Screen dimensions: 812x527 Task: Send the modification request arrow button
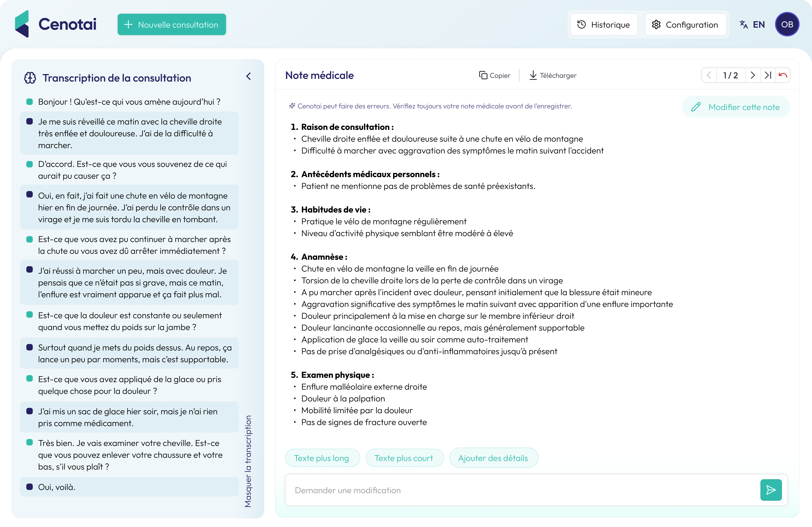[x=771, y=490]
